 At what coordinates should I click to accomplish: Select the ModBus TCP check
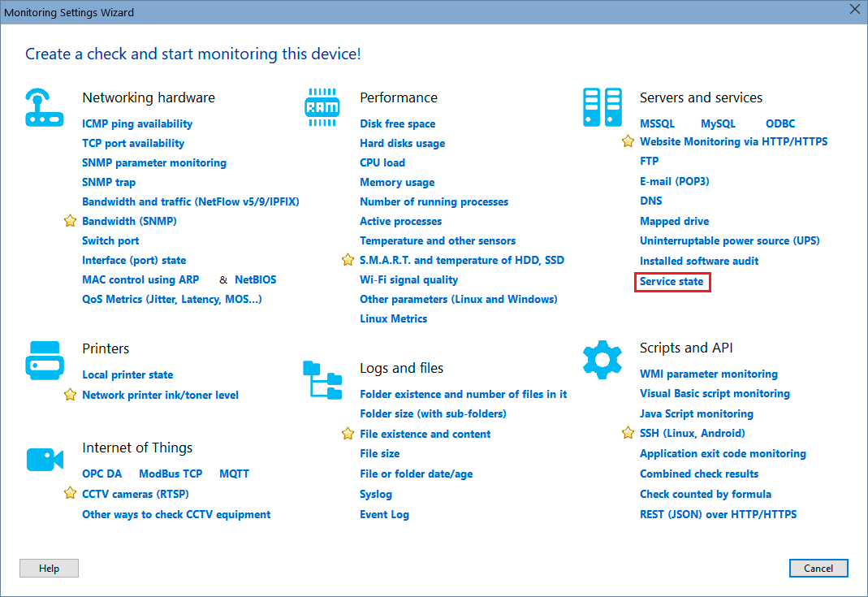171,474
